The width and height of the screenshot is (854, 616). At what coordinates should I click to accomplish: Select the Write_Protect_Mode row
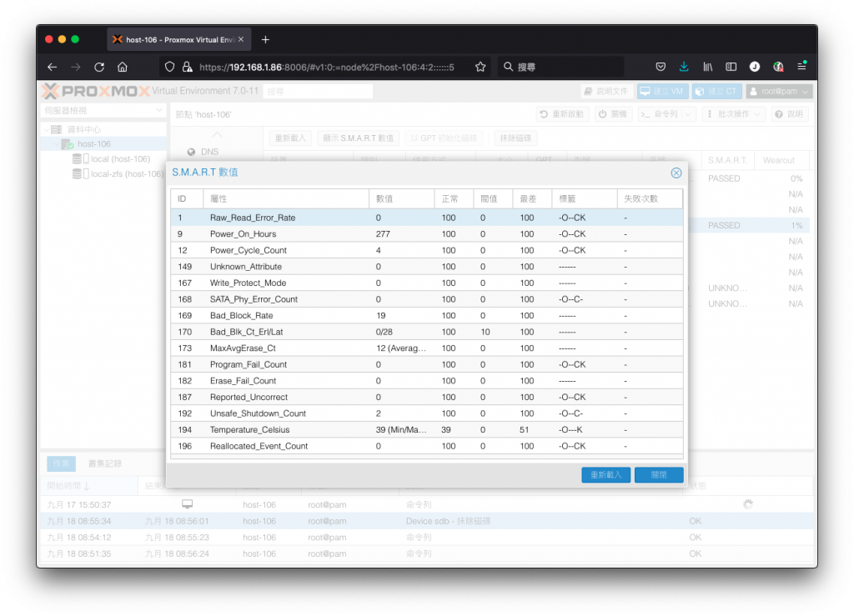click(427, 283)
